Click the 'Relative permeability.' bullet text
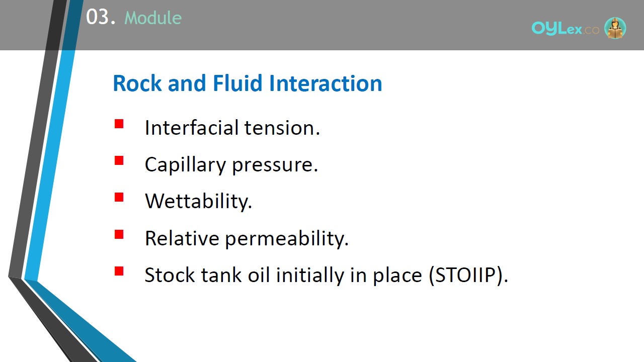Screen dimensions: 644x362 point(247,238)
